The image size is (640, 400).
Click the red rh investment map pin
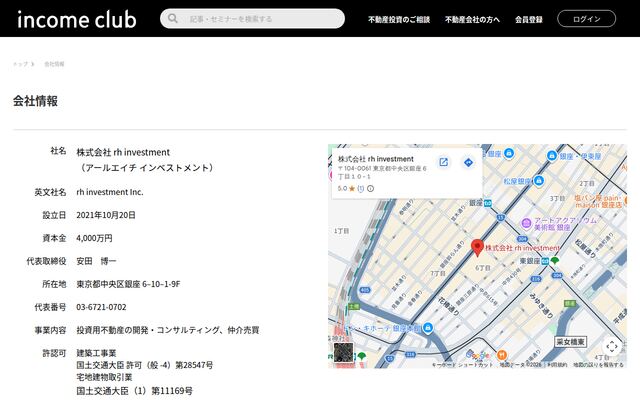coord(477,248)
